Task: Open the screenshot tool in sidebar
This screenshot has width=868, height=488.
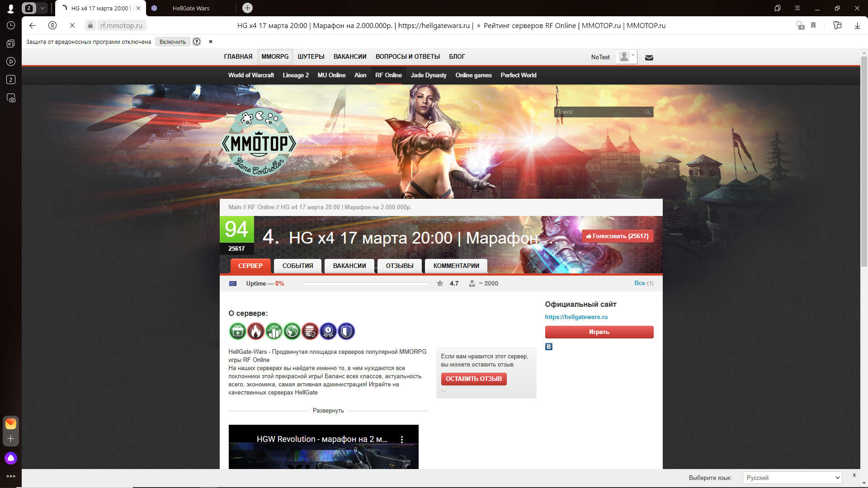Action: [x=11, y=98]
